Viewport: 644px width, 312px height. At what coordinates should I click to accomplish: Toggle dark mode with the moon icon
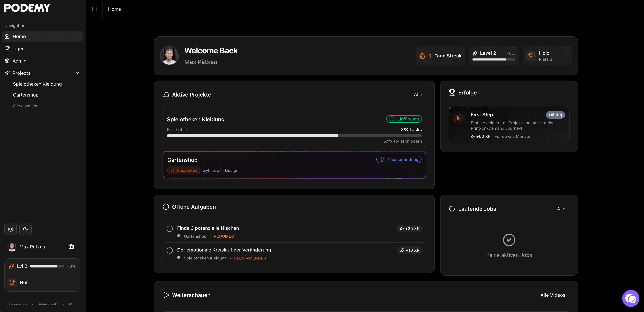pyautogui.click(x=25, y=229)
